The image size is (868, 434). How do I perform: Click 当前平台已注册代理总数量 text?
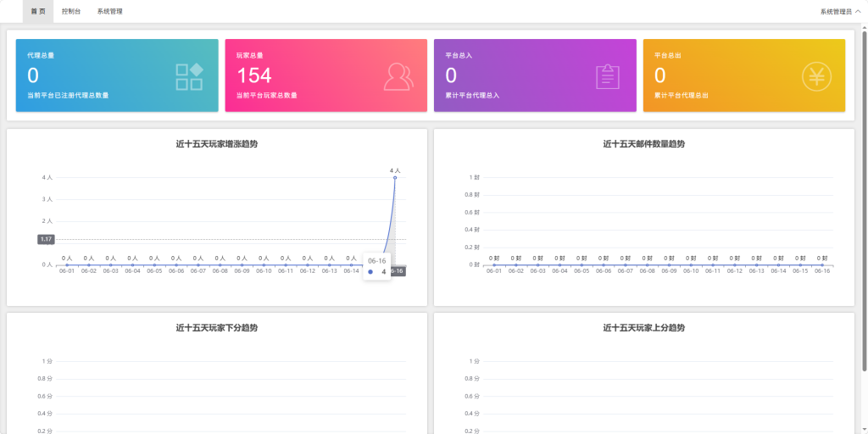[x=68, y=95]
